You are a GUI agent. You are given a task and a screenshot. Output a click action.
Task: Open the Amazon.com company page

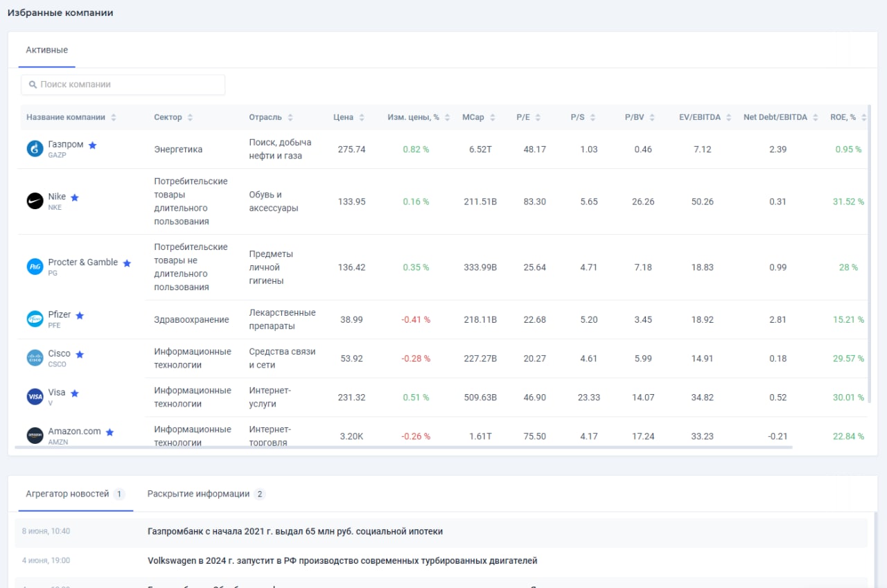tap(74, 431)
